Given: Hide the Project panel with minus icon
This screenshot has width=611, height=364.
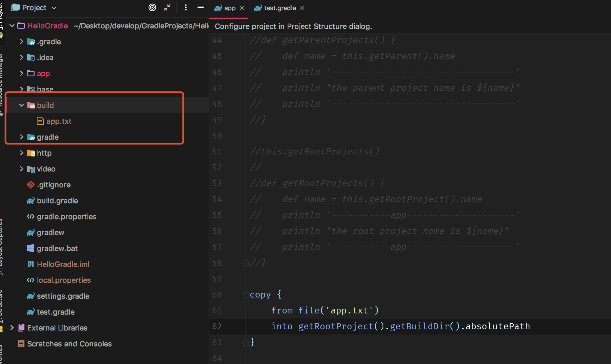Looking at the screenshot, I should (201, 8).
